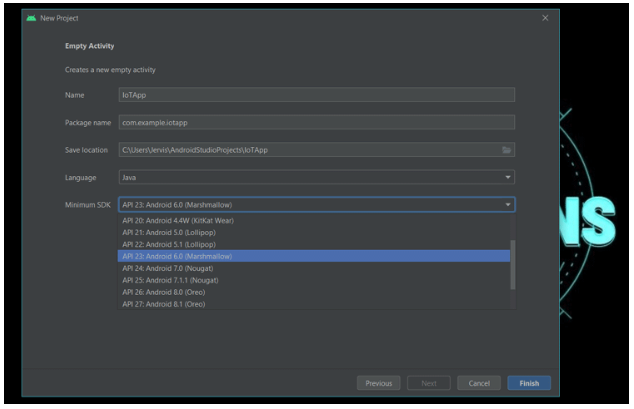Select API 26: Android 8.0 (Oreo)
Screen dimensions: 634x409
point(315,292)
